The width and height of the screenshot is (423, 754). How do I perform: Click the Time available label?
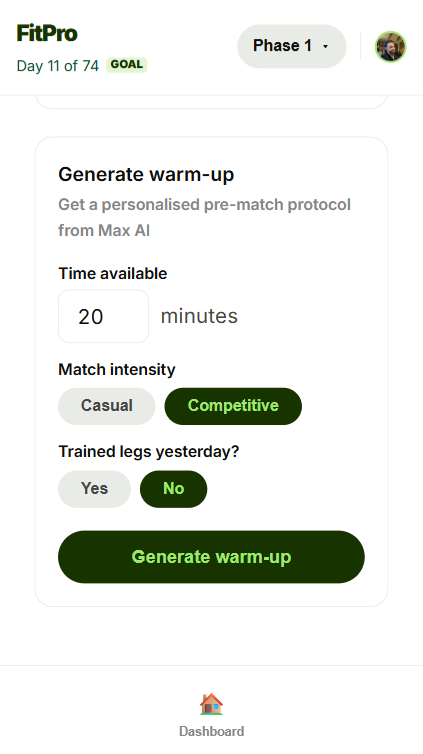click(112, 273)
